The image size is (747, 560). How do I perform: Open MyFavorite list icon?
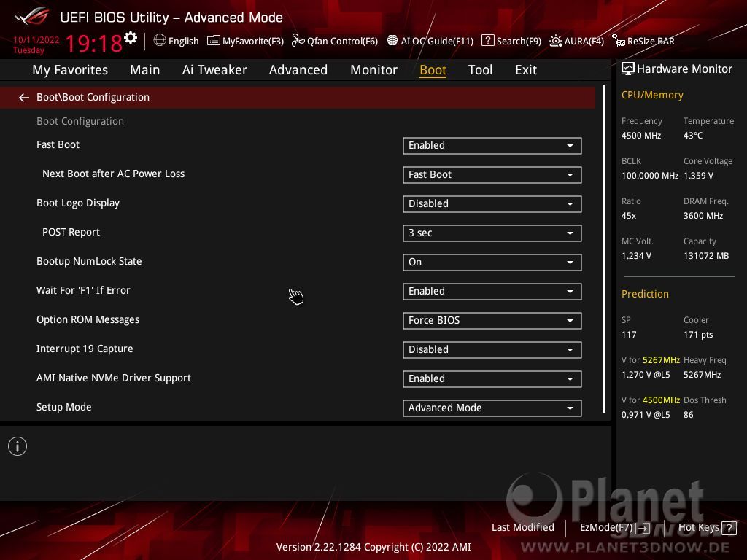pos(214,41)
